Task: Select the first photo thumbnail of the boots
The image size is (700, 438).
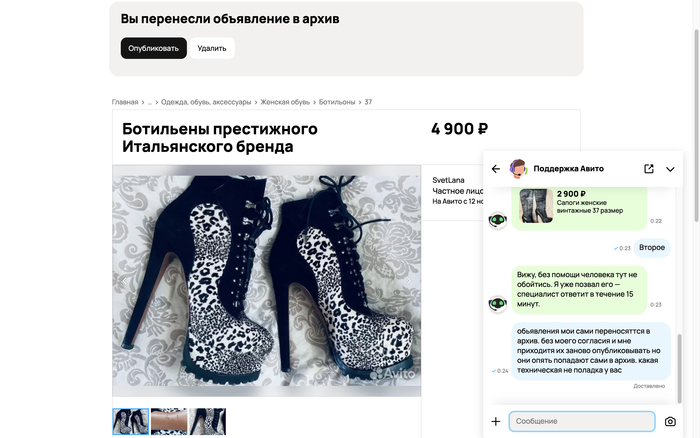Action: coord(131,421)
